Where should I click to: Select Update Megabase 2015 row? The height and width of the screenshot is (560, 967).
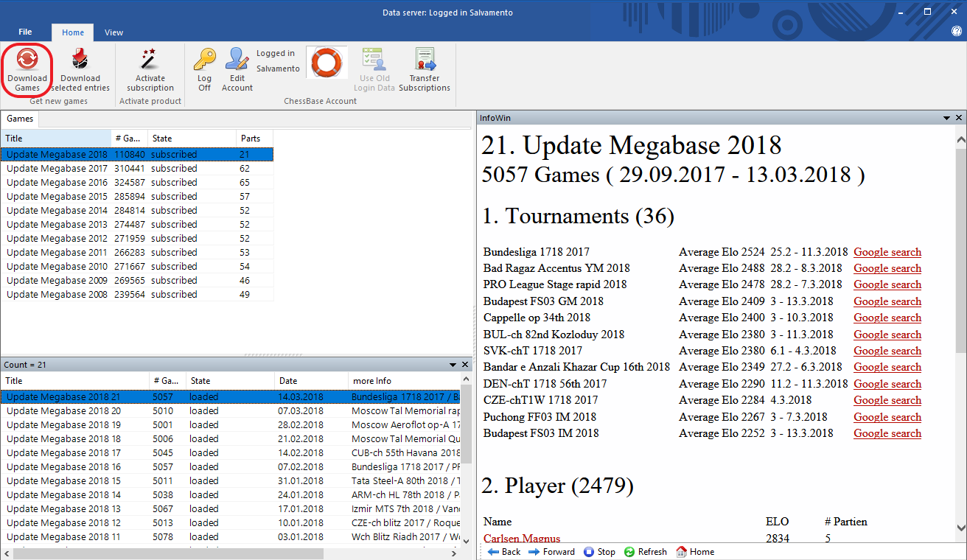(x=57, y=197)
